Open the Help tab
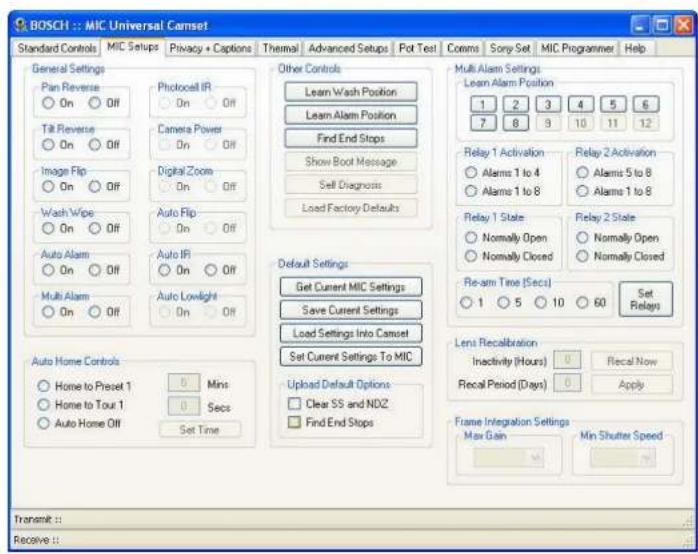The image size is (698, 554). pos(635,48)
